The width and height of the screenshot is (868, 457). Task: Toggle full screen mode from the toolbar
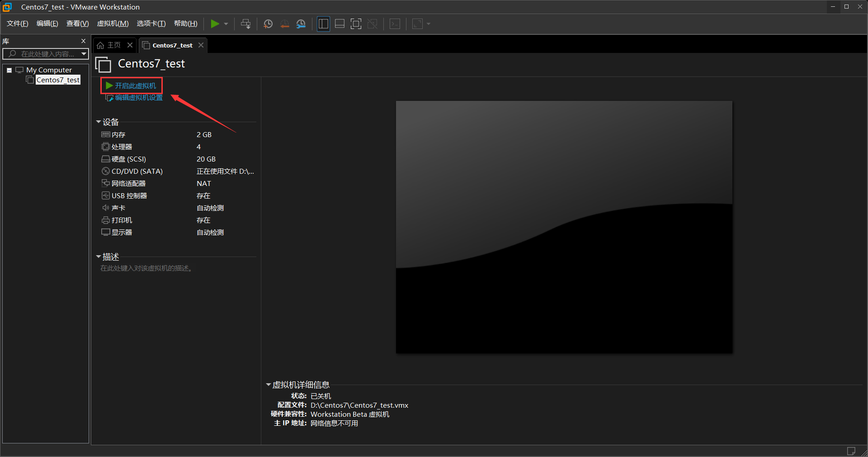356,24
